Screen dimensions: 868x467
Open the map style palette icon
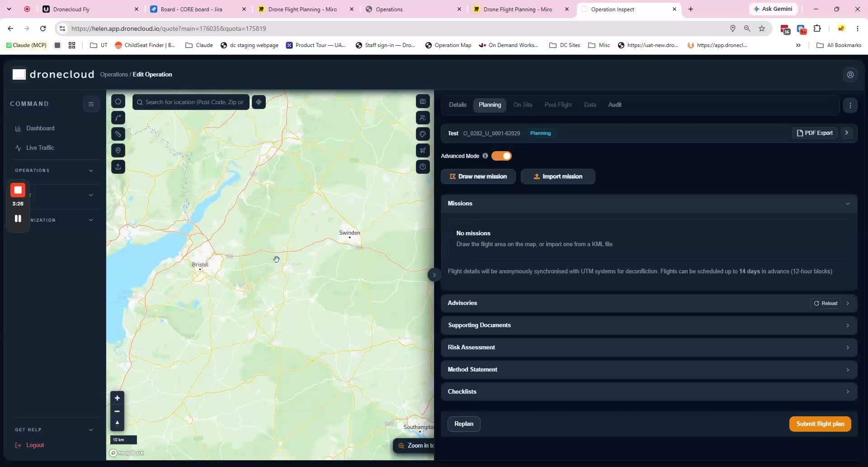[423, 134]
